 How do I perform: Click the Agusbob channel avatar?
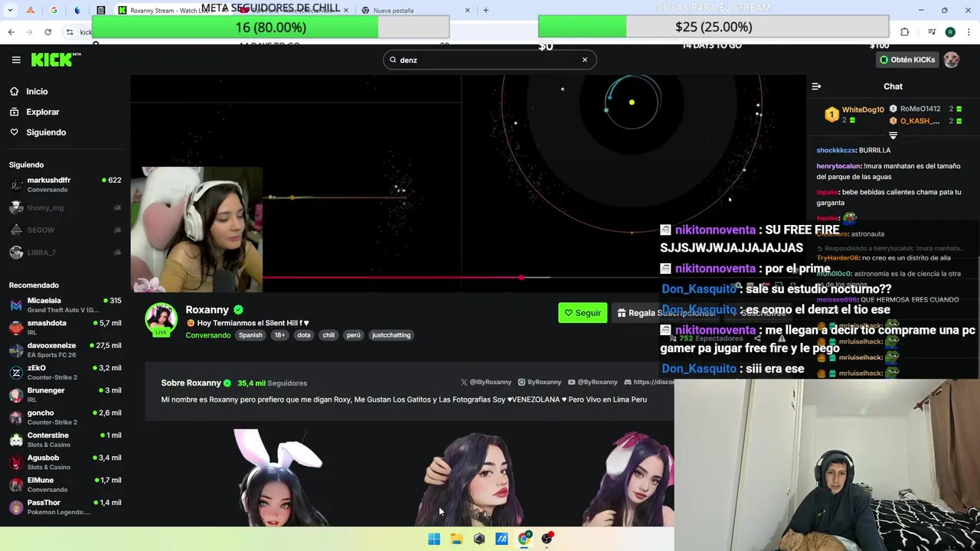[16, 462]
